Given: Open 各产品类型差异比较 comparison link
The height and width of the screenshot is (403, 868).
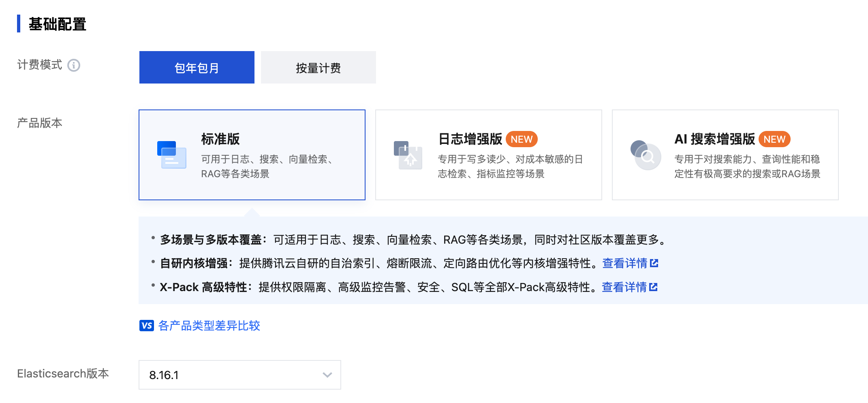Looking at the screenshot, I should (209, 326).
